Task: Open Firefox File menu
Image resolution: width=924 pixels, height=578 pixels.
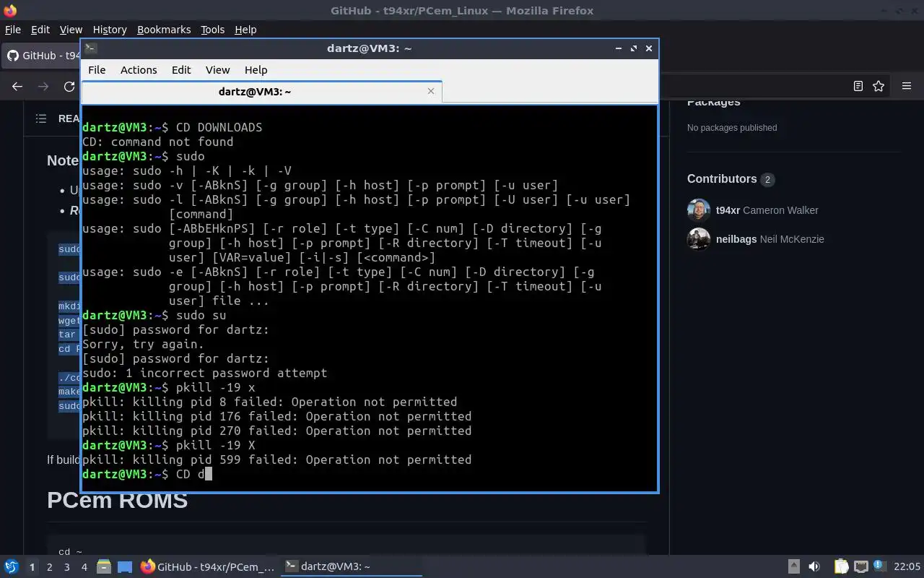Action: pos(13,30)
